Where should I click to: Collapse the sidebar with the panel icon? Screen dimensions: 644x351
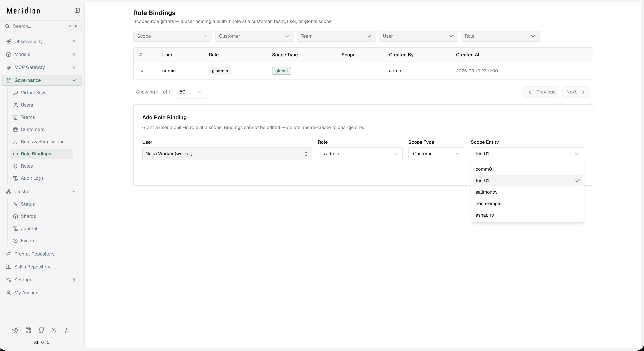pyautogui.click(x=77, y=10)
